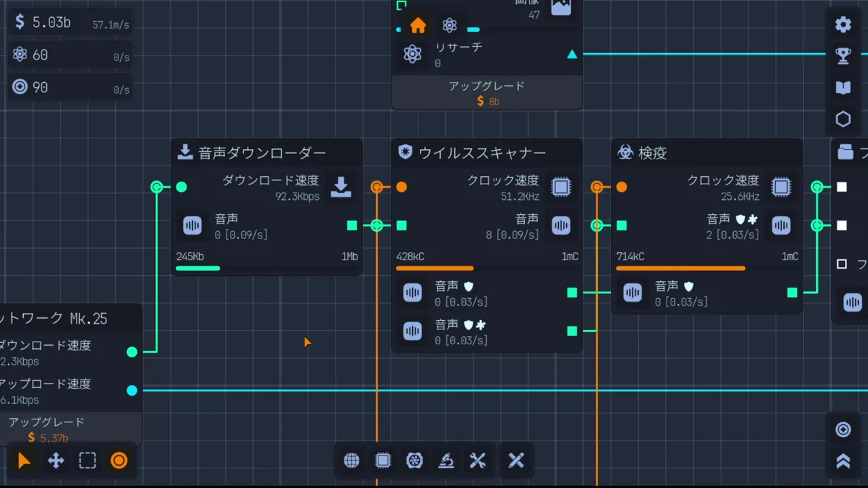Select the ネットワーク Mk.25 node title
868x488 pixels.
coord(54,319)
